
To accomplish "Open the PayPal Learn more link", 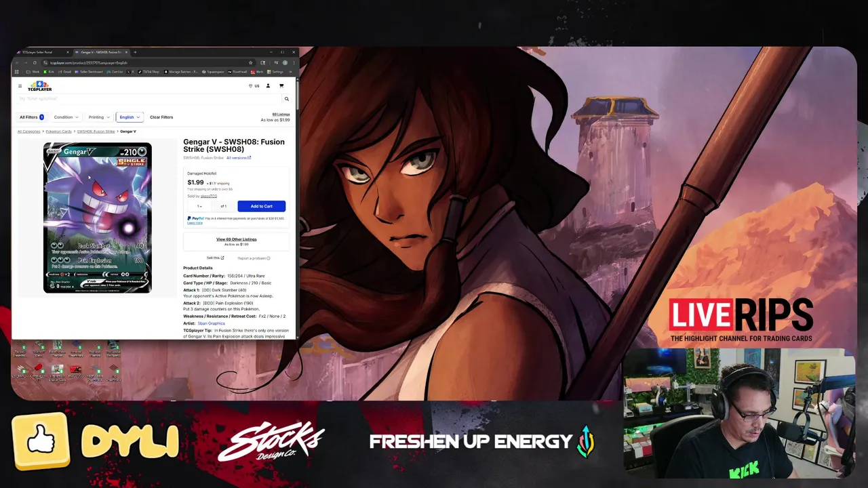I will pyautogui.click(x=195, y=223).
